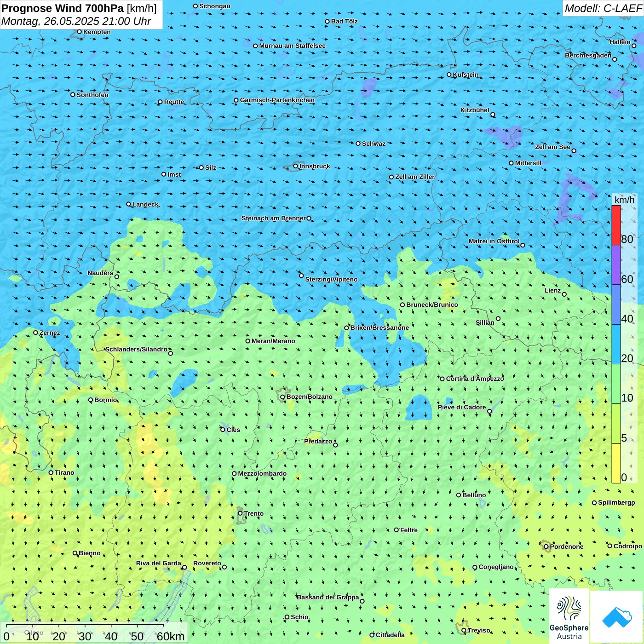The height and width of the screenshot is (644, 644).
Task: Click the Garmisch-Partenkirchen label
Action: coord(277,100)
